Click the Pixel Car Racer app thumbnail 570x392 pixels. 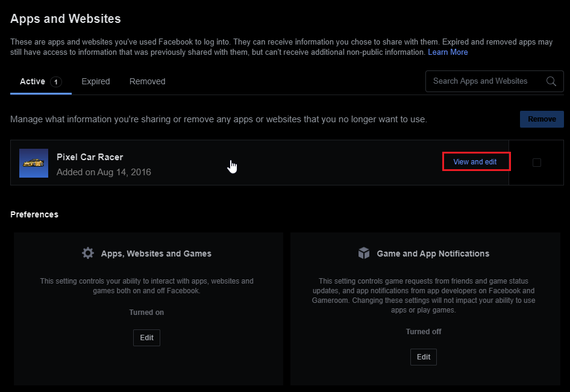34,163
